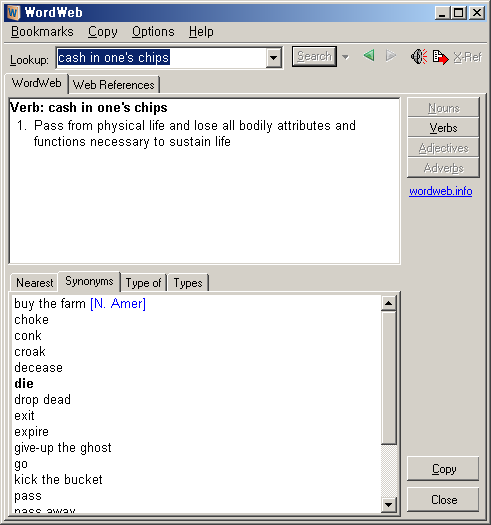491x525 pixels.
Task: Click the Verbs filter button
Action: pos(443,128)
